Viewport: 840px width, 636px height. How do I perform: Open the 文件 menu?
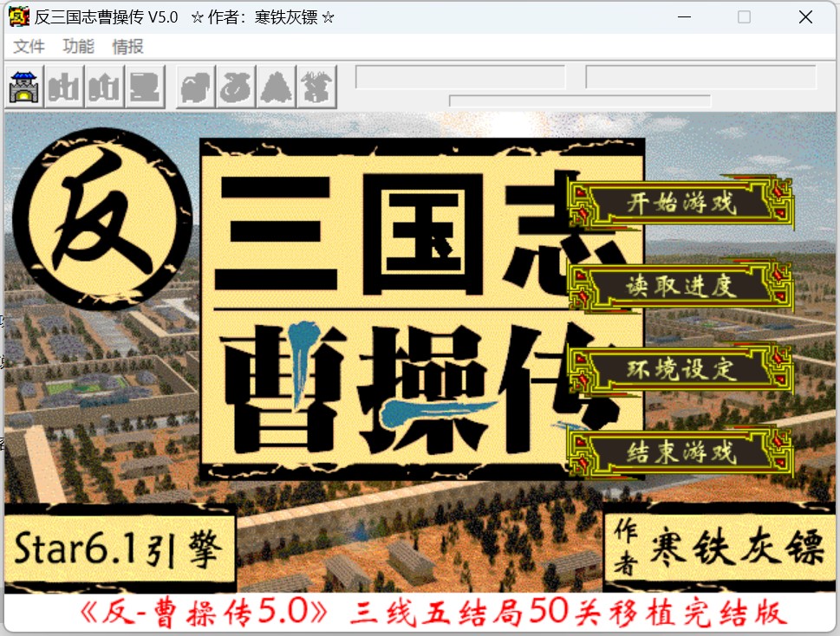pos(29,47)
